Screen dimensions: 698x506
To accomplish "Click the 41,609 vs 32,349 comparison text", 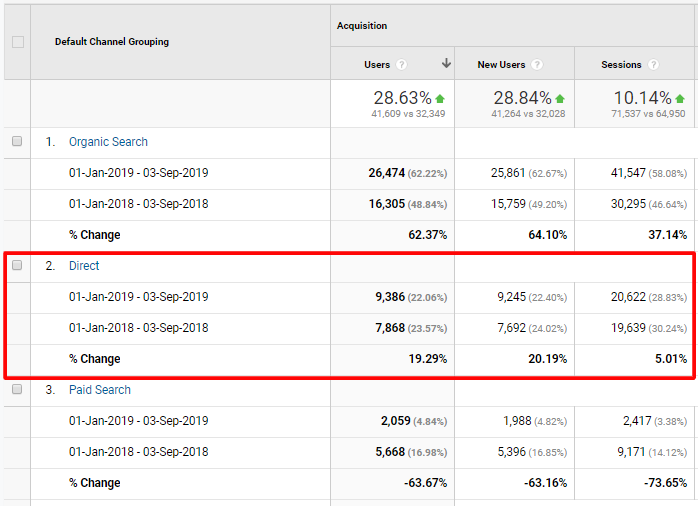I will pyautogui.click(x=408, y=114).
